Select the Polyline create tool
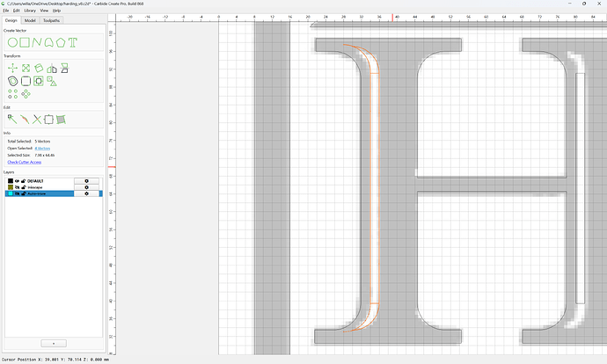 37,42
